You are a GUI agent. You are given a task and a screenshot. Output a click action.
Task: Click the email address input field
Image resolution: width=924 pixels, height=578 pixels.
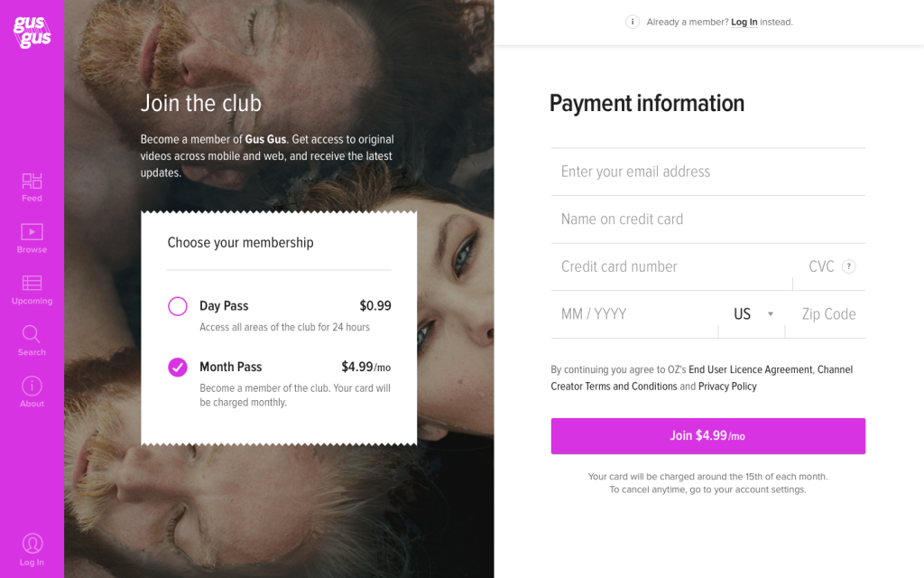tap(707, 172)
